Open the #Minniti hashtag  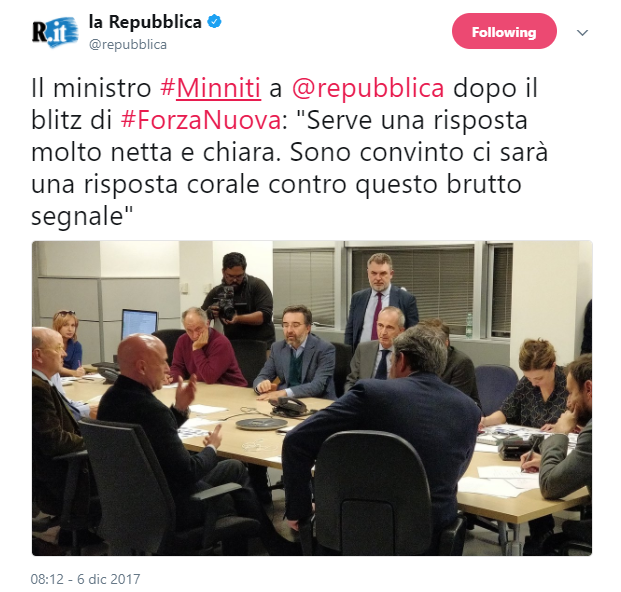210,88
